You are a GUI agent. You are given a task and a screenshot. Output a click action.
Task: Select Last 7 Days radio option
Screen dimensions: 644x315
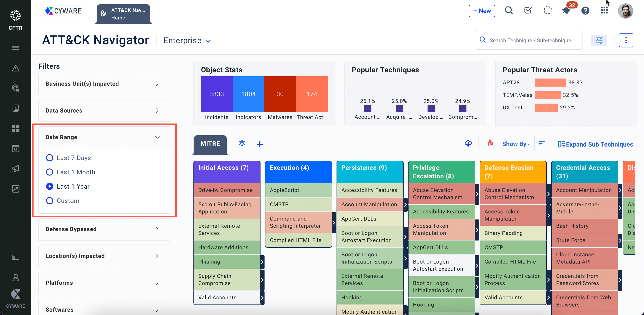pos(49,158)
